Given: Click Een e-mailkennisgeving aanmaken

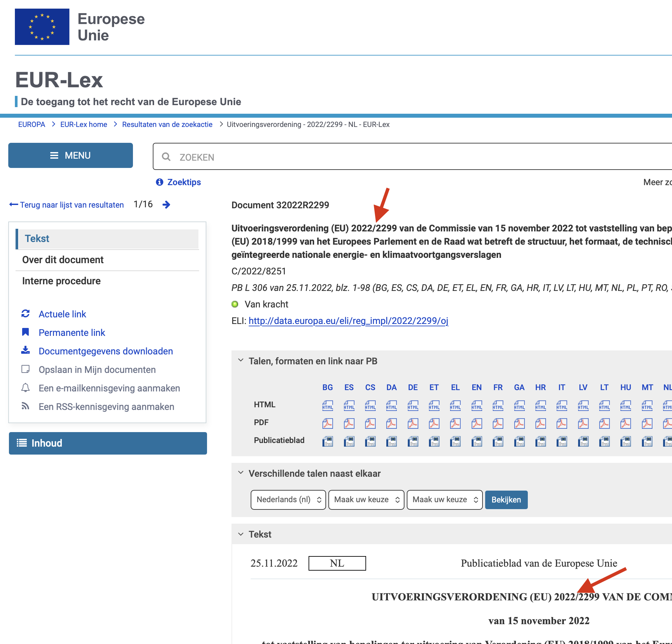Looking at the screenshot, I should [109, 388].
